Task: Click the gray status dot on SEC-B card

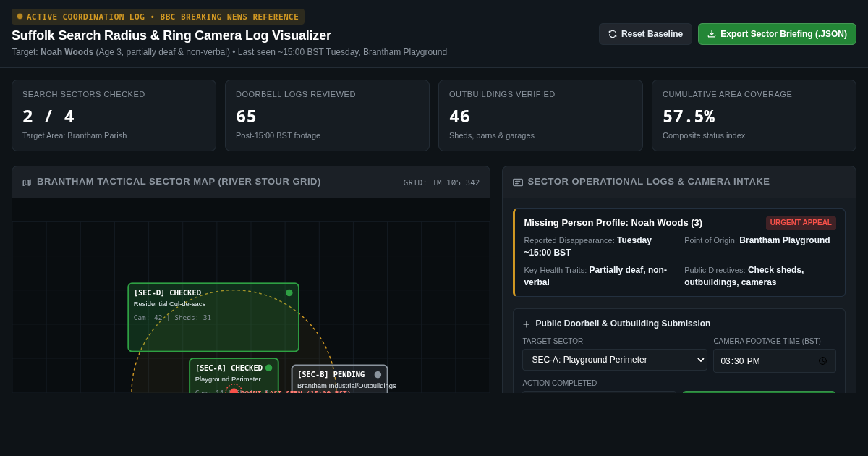Action: 378,375
